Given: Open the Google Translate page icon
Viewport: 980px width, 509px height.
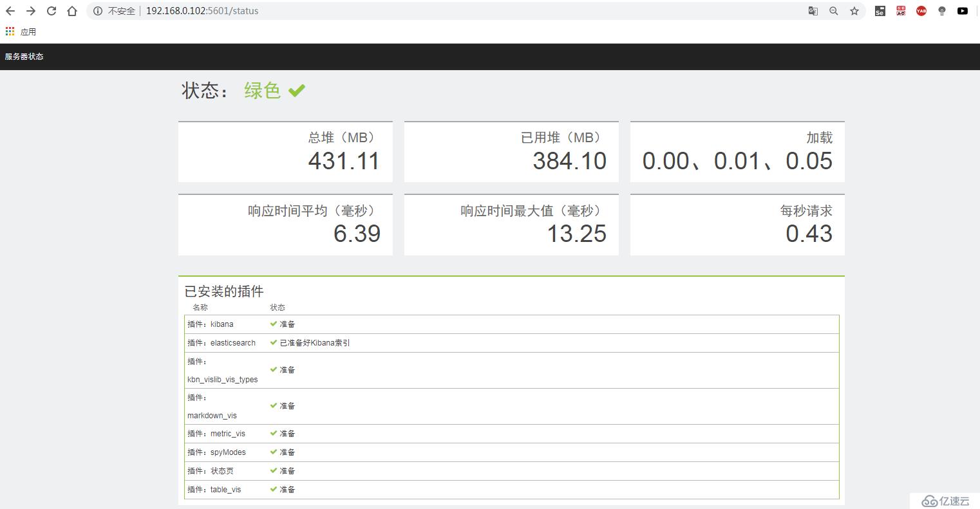Looking at the screenshot, I should pos(813,11).
